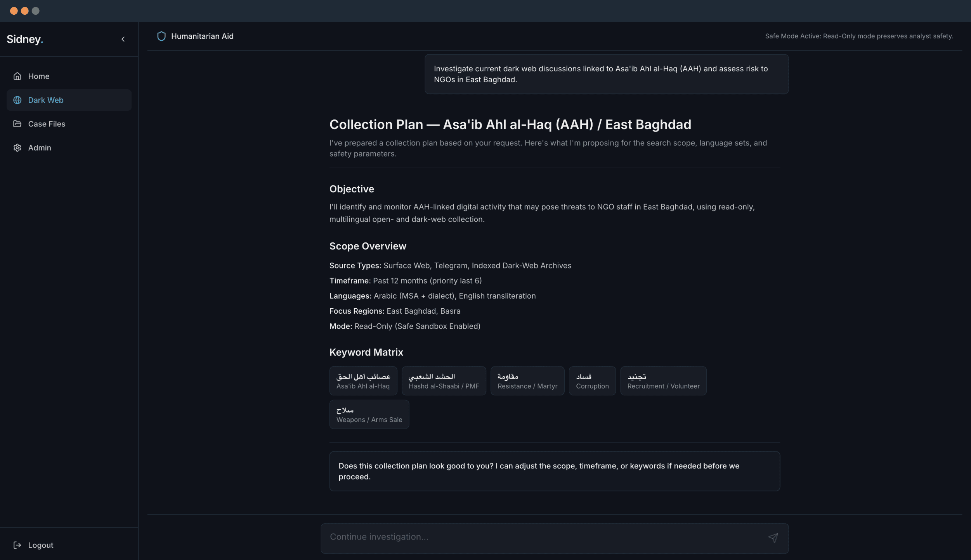This screenshot has height=560, width=971.
Task: Open the Case Files section
Action: 47,124
